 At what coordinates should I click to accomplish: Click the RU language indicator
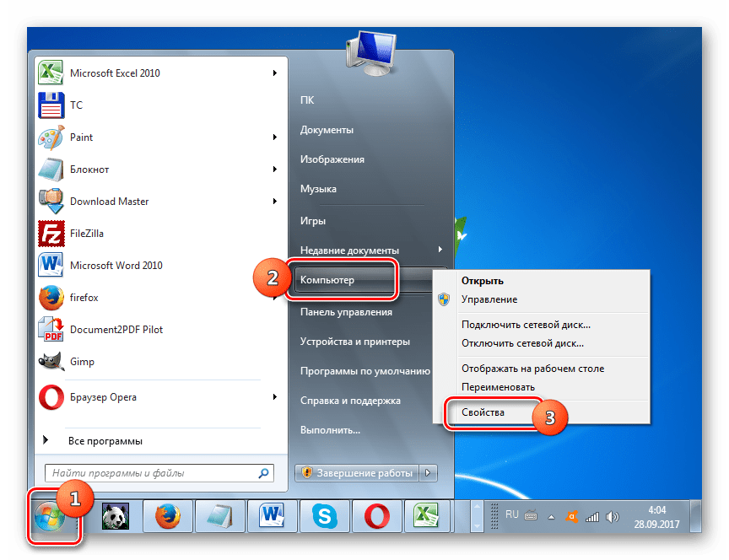click(511, 514)
